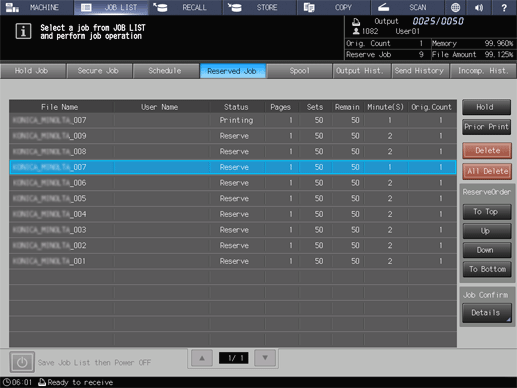Select the reserved job ending in _005

point(233,198)
